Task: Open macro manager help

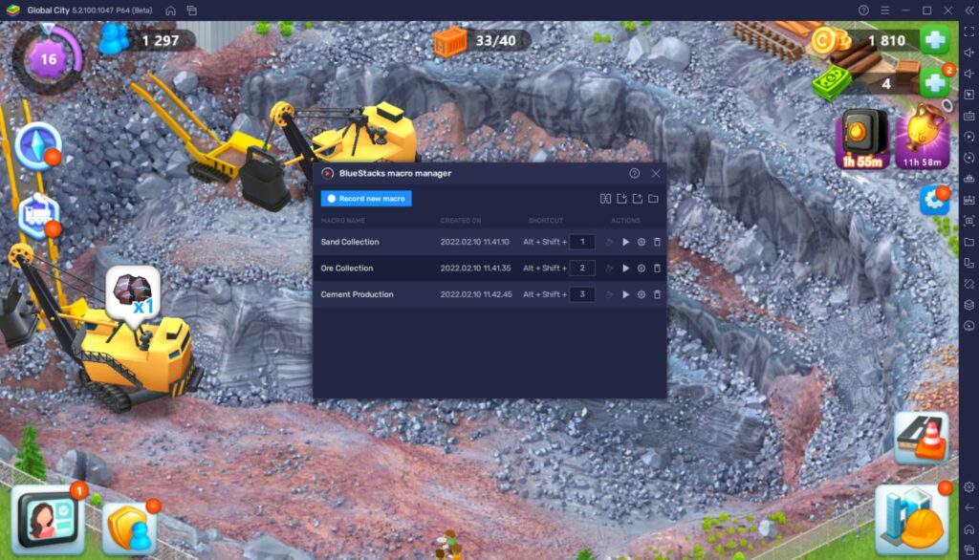Action: (634, 173)
